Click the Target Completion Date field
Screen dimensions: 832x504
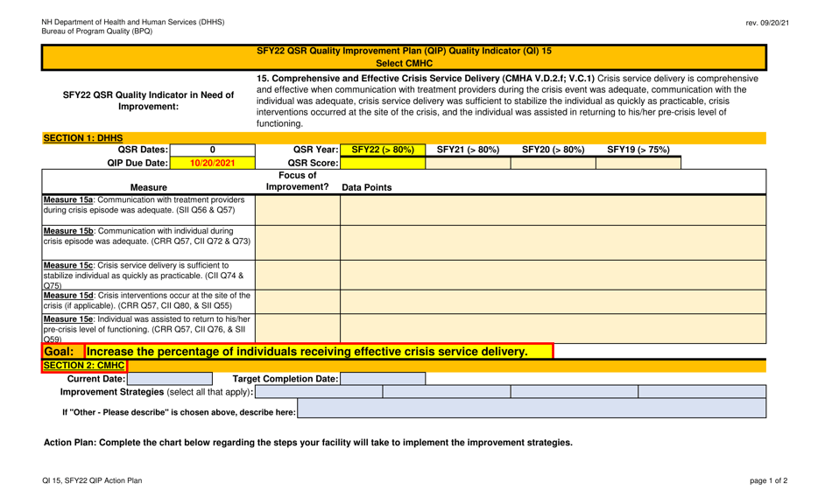[383, 379]
